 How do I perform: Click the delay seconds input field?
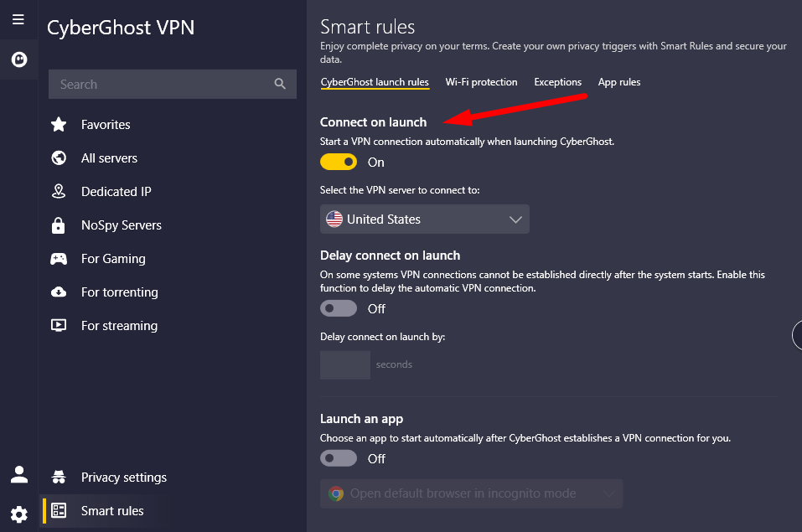344,364
